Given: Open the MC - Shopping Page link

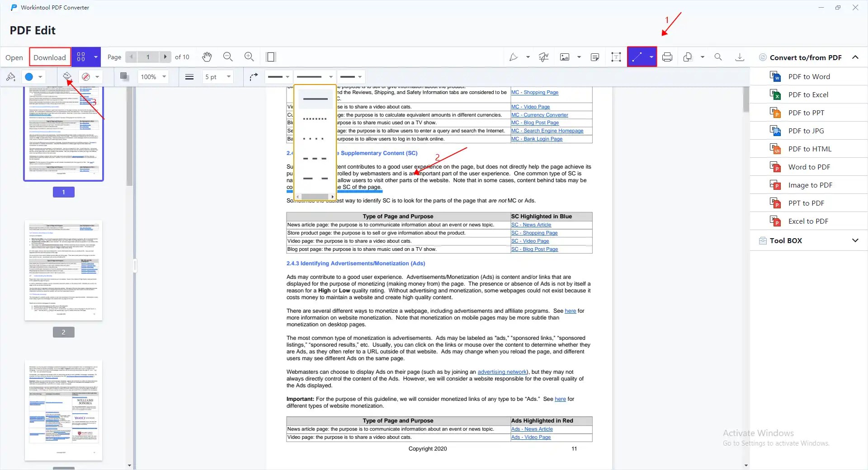Looking at the screenshot, I should [x=535, y=92].
